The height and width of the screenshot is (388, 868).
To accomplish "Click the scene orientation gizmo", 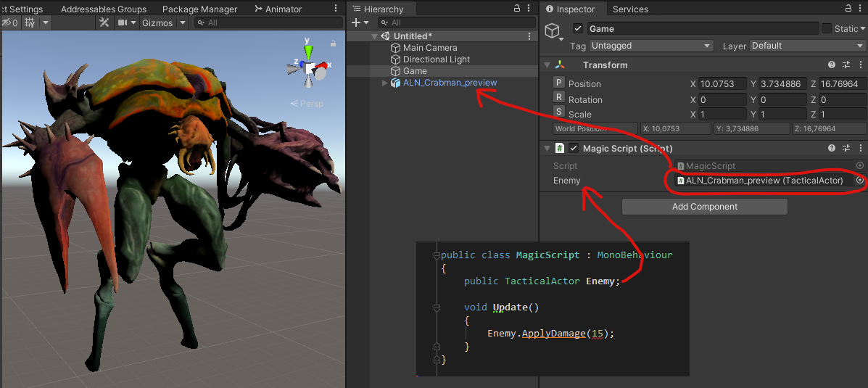I will click(310, 67).
